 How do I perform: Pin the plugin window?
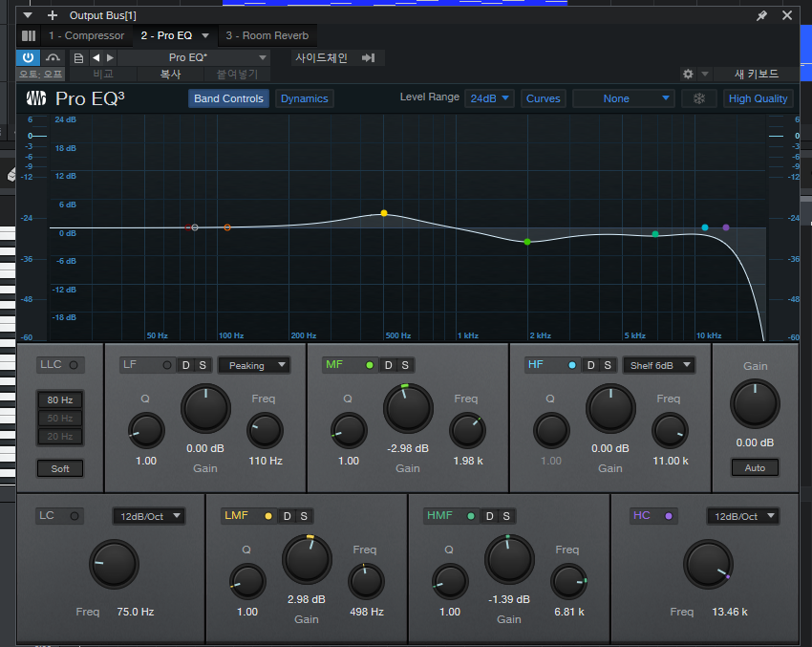761,15
